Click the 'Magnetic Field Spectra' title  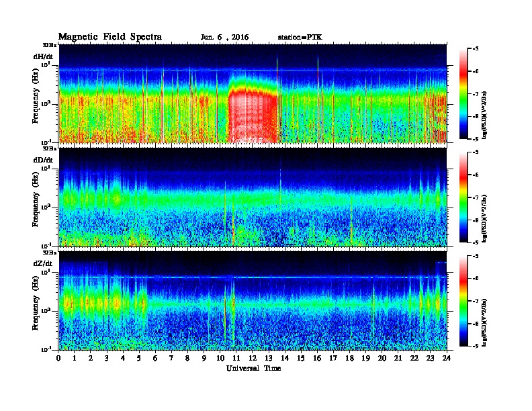tap(109, 37)
